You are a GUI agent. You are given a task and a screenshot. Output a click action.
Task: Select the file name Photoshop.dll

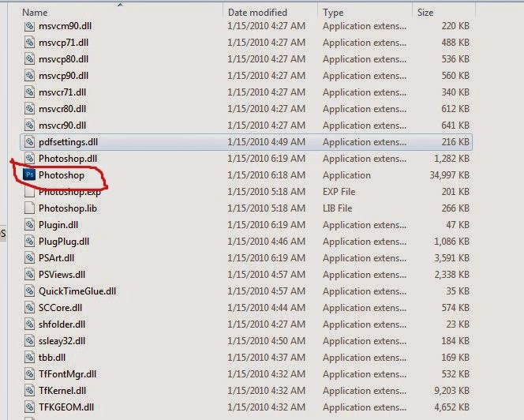click(x=68, y=159)
